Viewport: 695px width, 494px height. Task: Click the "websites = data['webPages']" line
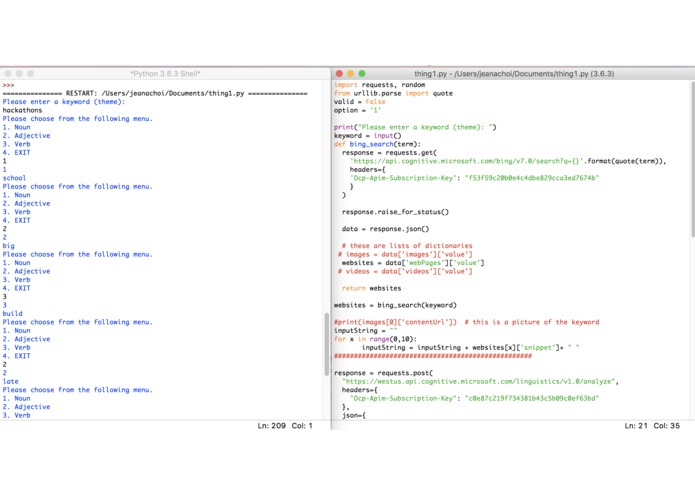pyautogui.click(x=413, y=263)
